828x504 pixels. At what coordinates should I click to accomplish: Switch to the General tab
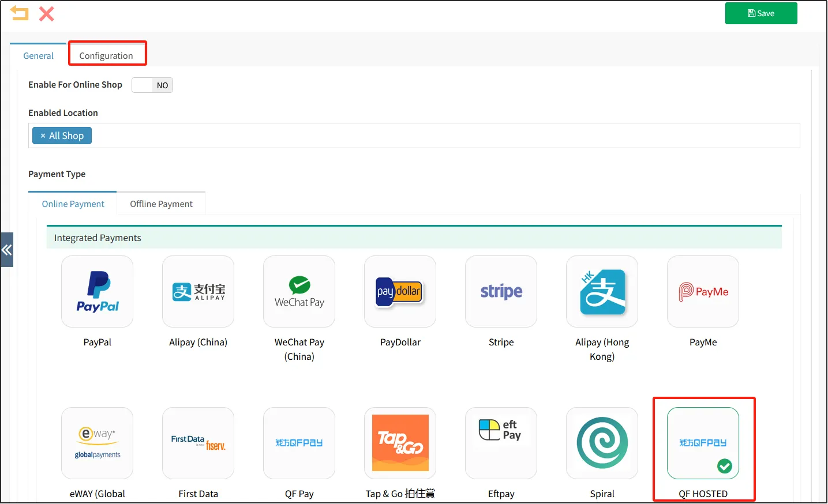pos(38,55)
